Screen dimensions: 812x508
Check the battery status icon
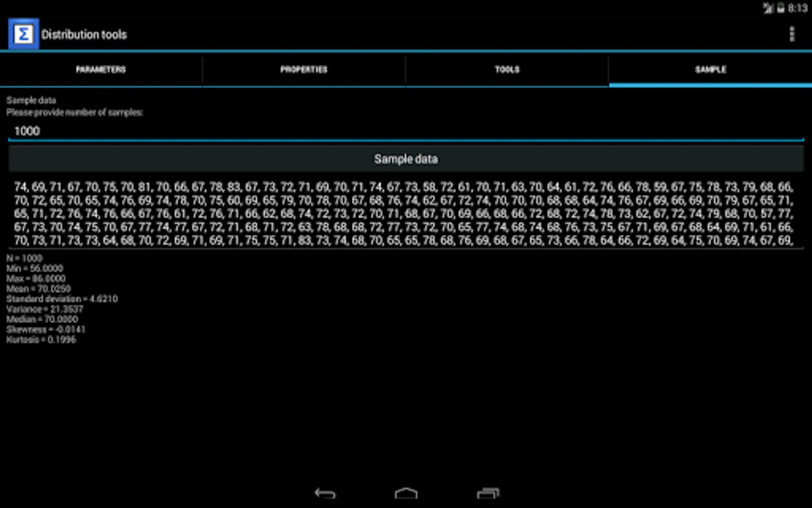click(x=781, y=8)
